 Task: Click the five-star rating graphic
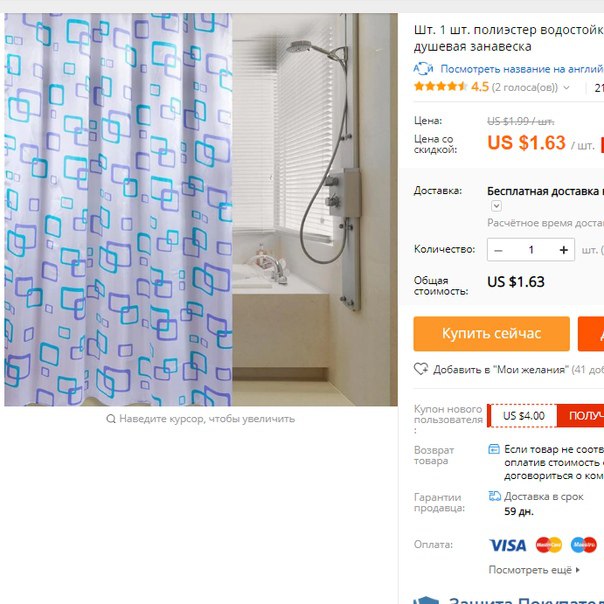pyautogui.click(x=440, y=86)
